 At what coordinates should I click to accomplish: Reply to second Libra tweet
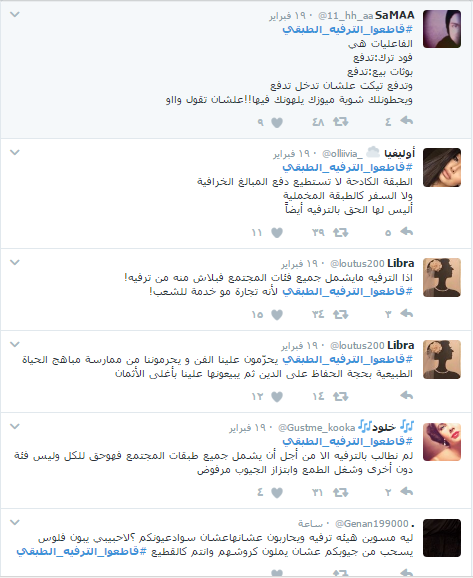[406, 396]
